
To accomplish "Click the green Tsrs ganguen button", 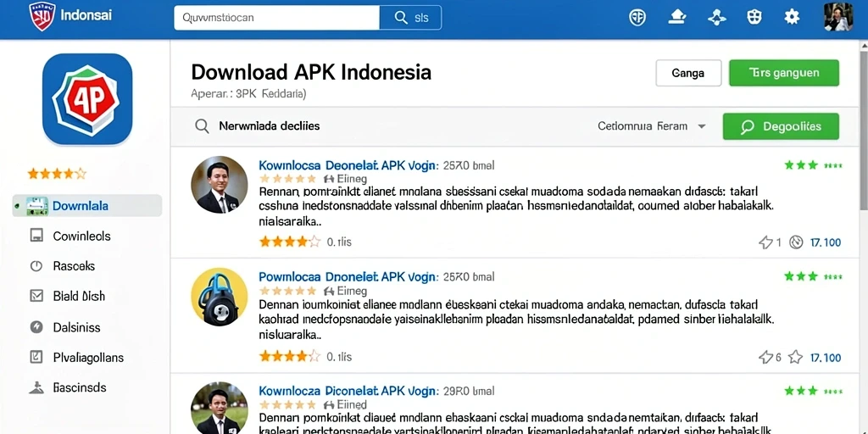I will point(784,73).
